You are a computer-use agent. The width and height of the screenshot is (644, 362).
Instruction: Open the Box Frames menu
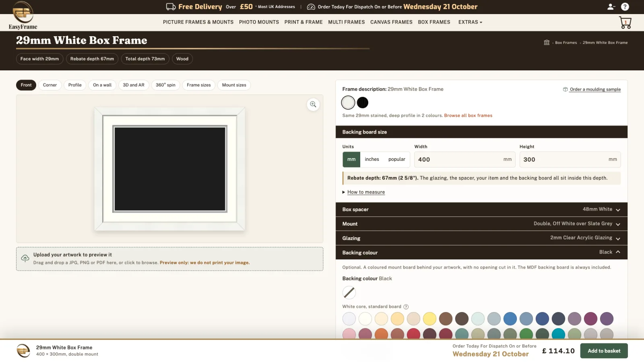434,22
